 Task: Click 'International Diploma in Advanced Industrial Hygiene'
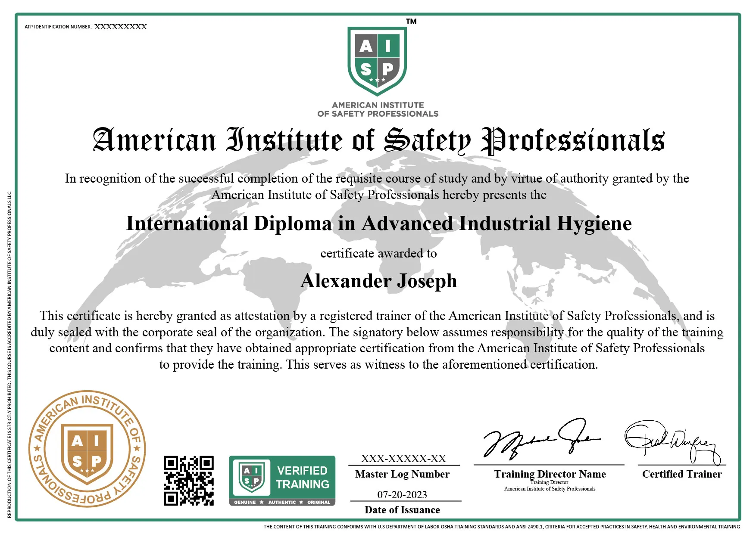(379, 224)
